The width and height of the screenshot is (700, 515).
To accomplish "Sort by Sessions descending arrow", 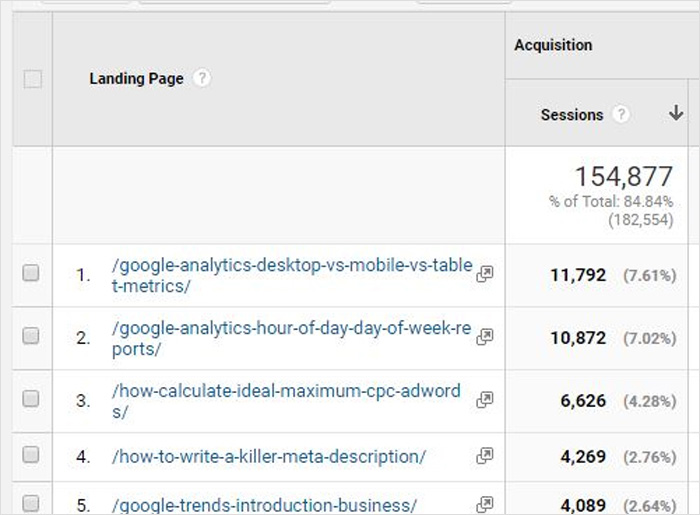I will 676,112.
